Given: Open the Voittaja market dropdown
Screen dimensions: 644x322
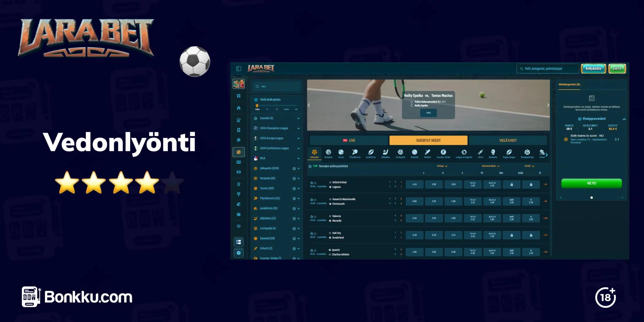Looking at the screenshot, I should (x=442, y=166).
